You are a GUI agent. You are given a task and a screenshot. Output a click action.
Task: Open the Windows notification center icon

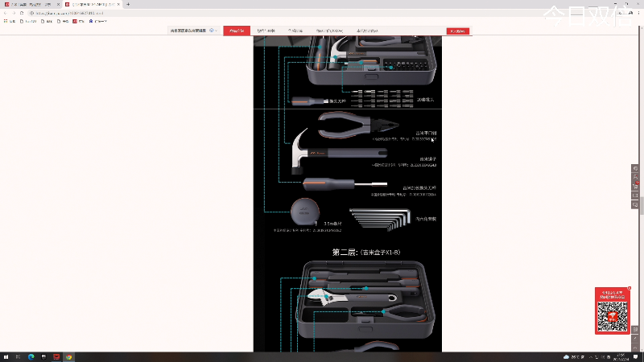(x=635, y=357)
